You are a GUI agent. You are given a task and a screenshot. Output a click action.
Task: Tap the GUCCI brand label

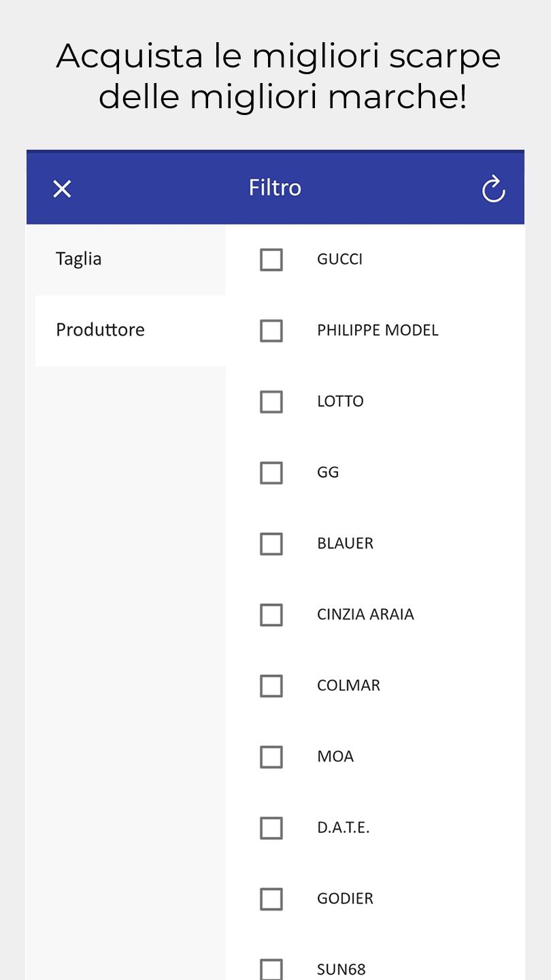point(339,259)
